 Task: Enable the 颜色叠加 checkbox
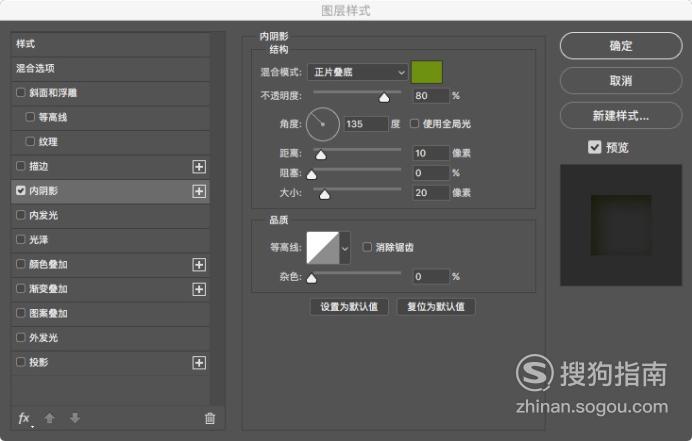pyautogui.click(x=20, y=264)
